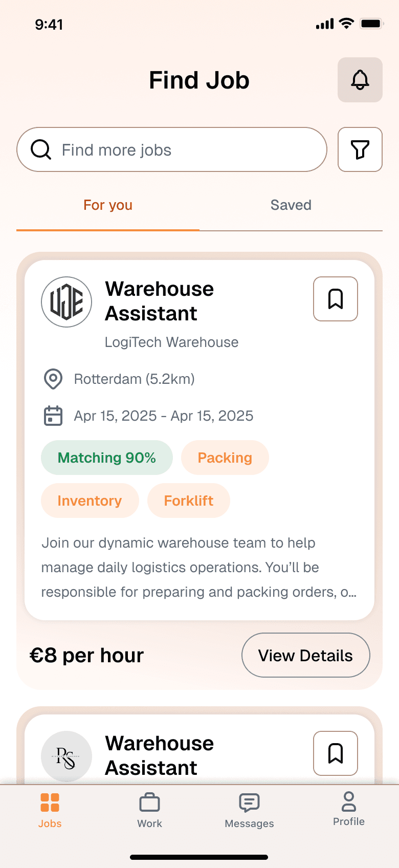This screenshot has width=399, height=868.
Task: Select the Forklift skill tag
Action: pos(188,501)
